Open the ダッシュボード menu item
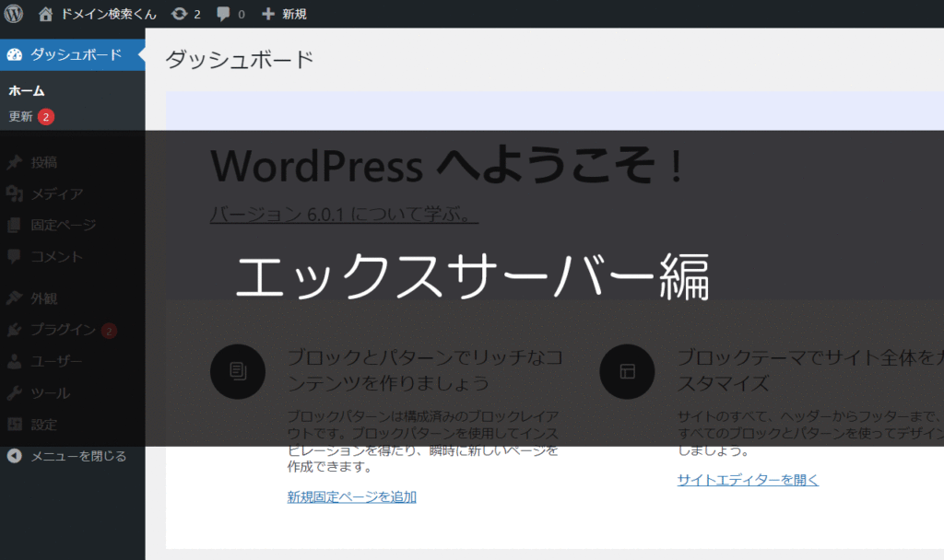 (72, 54)
